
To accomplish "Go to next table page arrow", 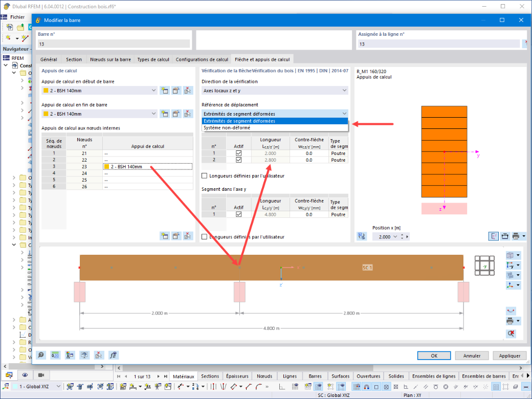I will [x=158, y=376].
